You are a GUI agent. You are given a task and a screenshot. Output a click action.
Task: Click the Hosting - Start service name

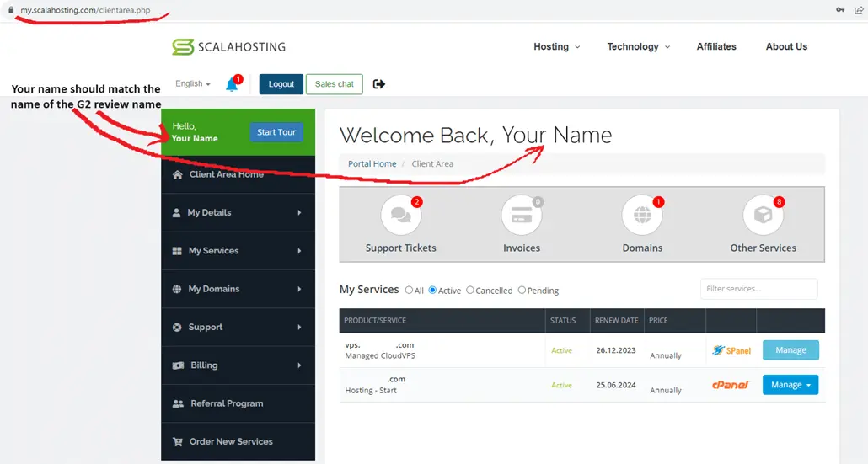pyautogui.click(x=371, y=391)
